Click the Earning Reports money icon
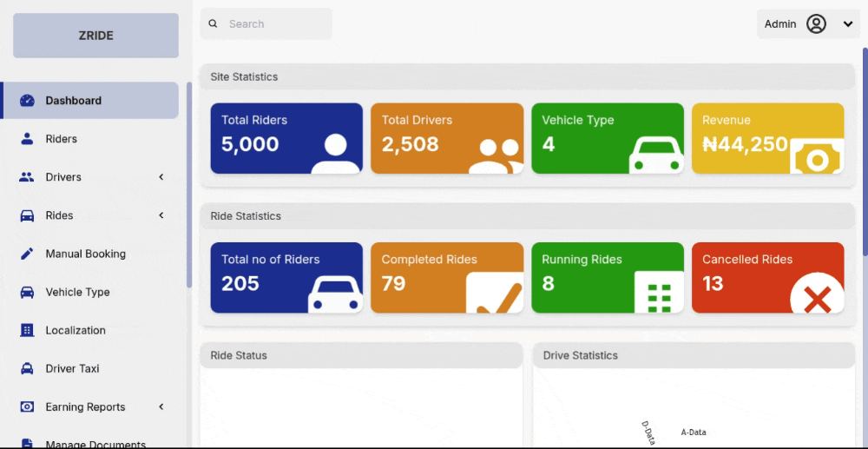Viewport: 868px width, 449px height. pyautogui.click(x=27, y=407)
